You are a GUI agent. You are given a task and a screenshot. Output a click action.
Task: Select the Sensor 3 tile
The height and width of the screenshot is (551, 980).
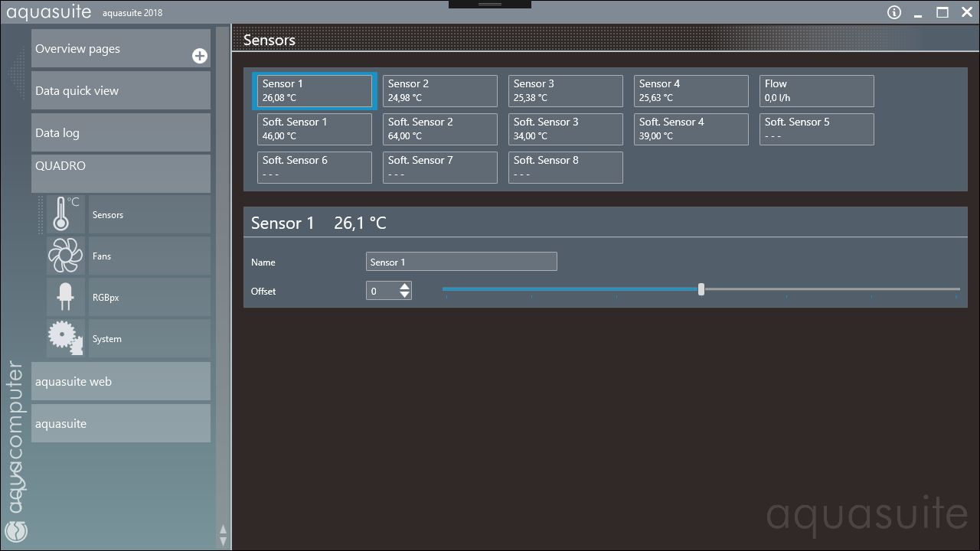tap(566, 91)
